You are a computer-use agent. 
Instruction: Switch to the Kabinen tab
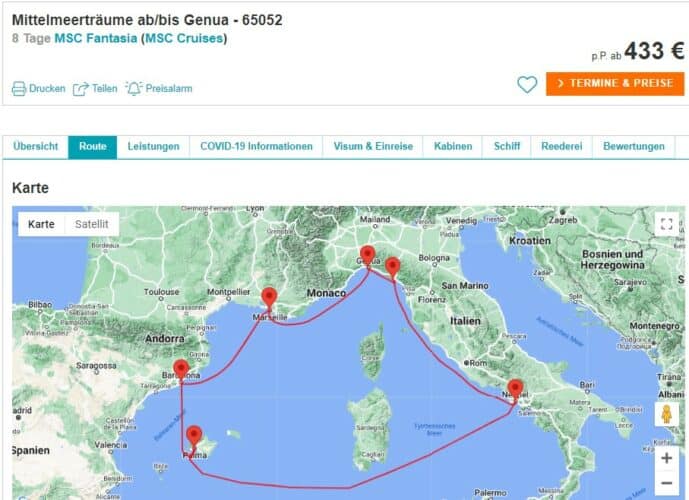click(453, 146)
